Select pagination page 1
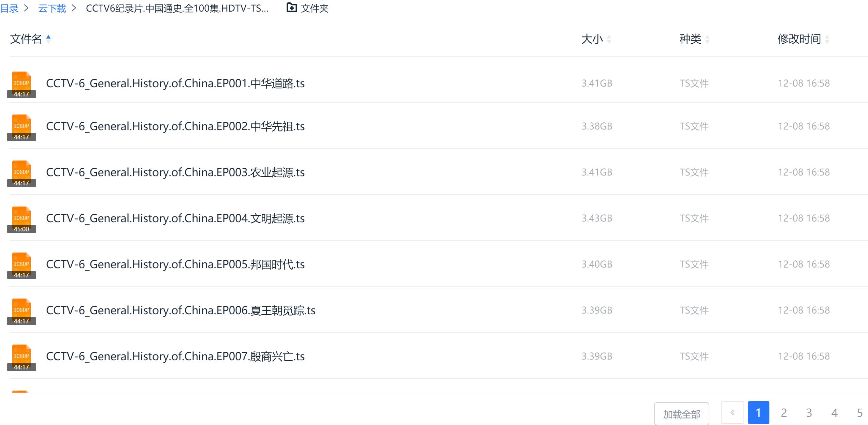The height and width of the screenshot is (425, 868). 758,413
